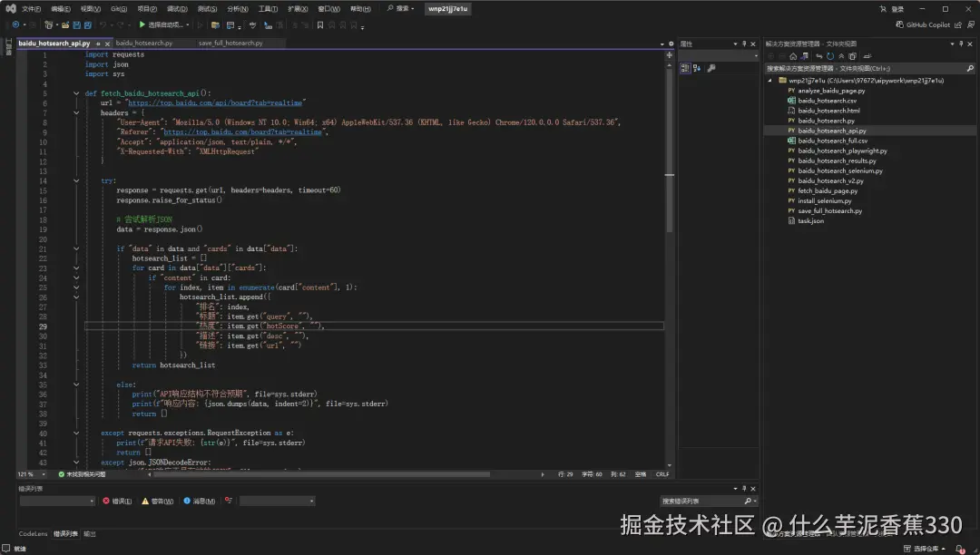The height and width of the screenshot is (555, 980).
Task: Select analyze_baidu_page.py in Solution Explorer
Action: click(831, 91)
